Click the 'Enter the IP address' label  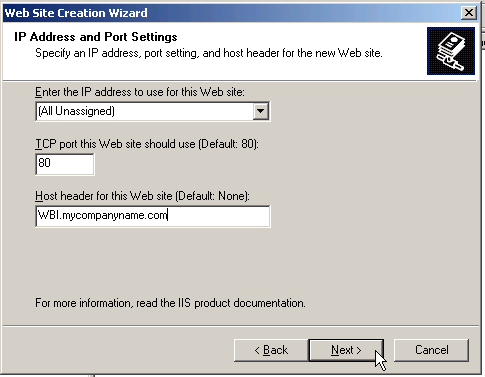pyautogui.click(x=140, y=92)
